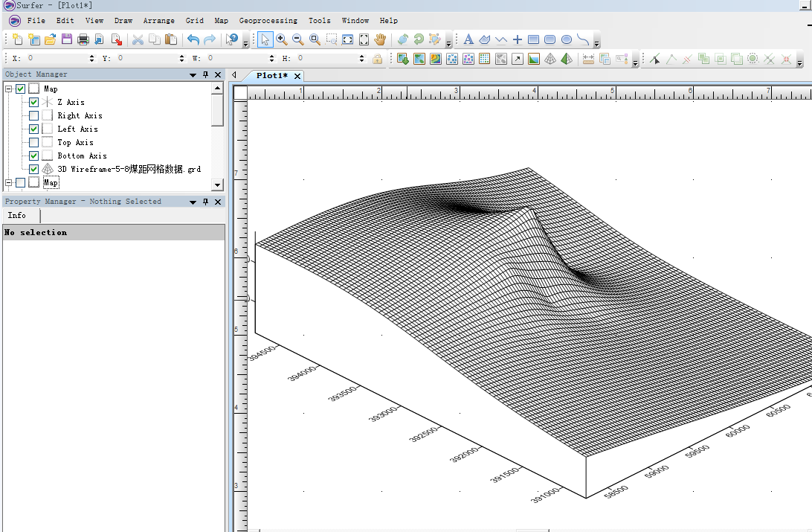Toggle the Top Axis checkbox on
The width and height of the screenshot is (812, 532).
tap(33, 142)
